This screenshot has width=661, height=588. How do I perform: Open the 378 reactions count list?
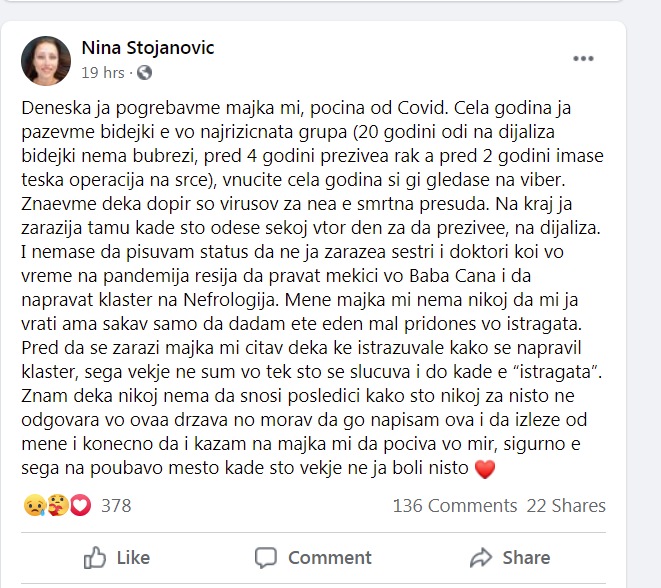(116, 505)
